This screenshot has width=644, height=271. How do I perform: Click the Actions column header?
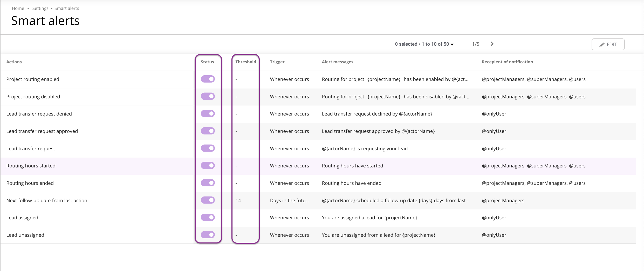[14, 62]
